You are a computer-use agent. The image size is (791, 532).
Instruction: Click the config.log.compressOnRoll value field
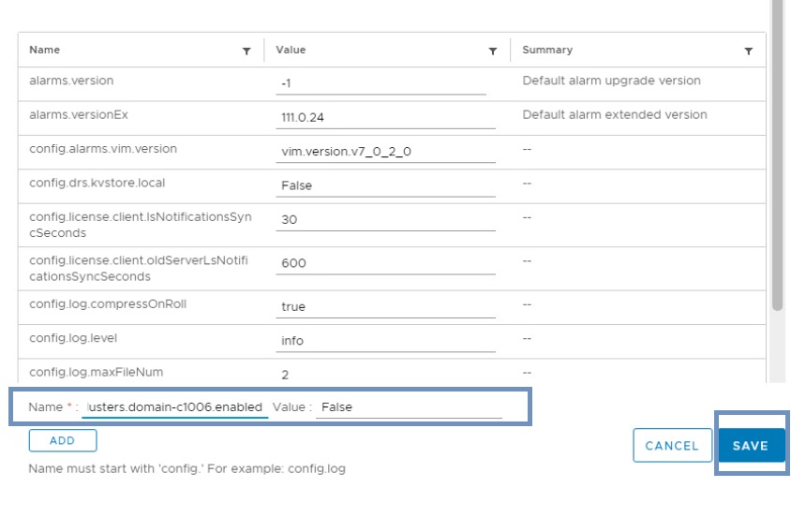tap(386, 306)
